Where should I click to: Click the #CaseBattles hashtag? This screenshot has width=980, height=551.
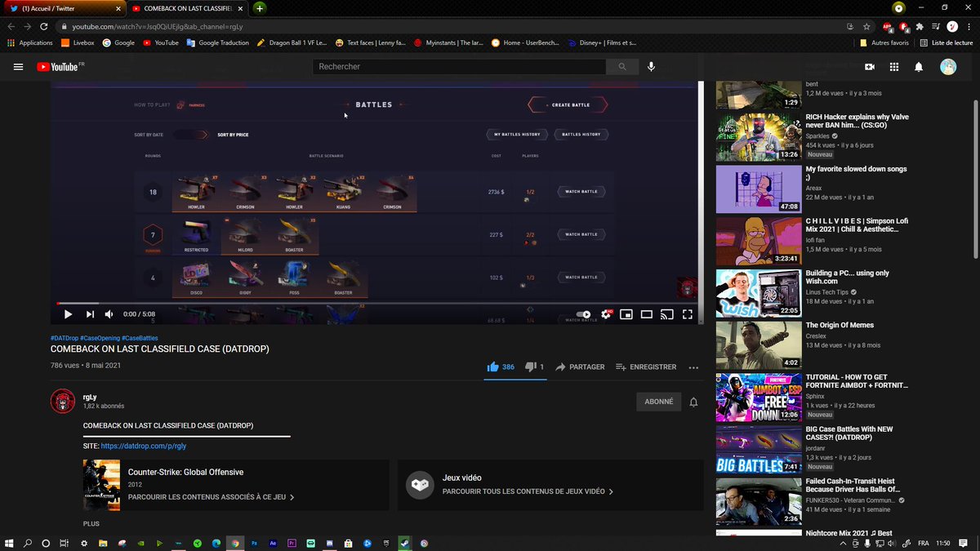(140, 338)
